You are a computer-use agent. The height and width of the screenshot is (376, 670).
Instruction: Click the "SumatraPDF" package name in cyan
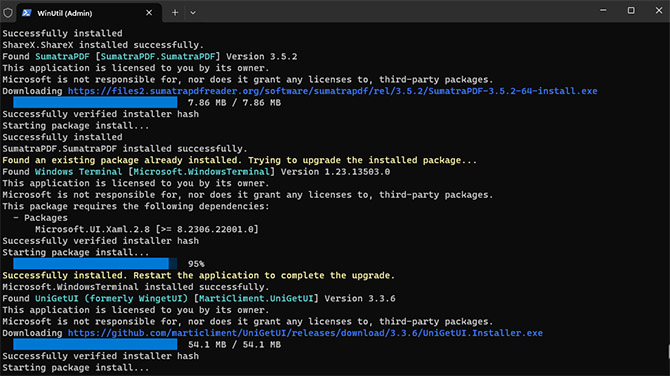pyautogui.click(x=62, y=56)
